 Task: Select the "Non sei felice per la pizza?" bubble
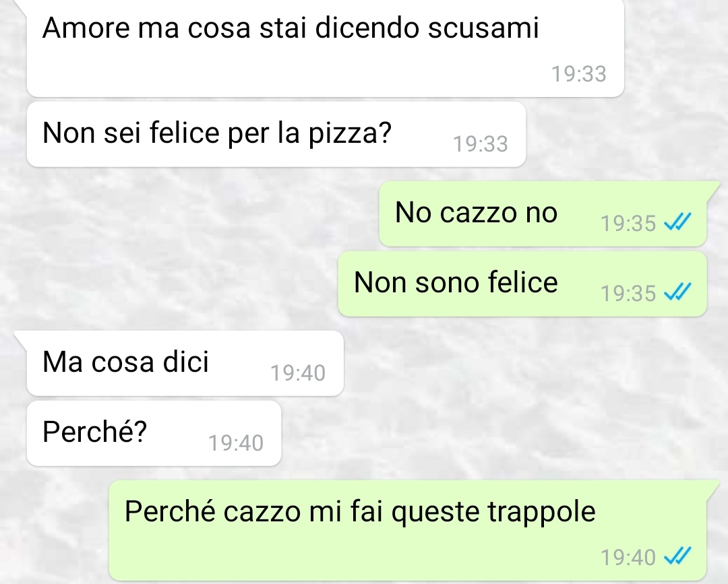tap(276, 135)
